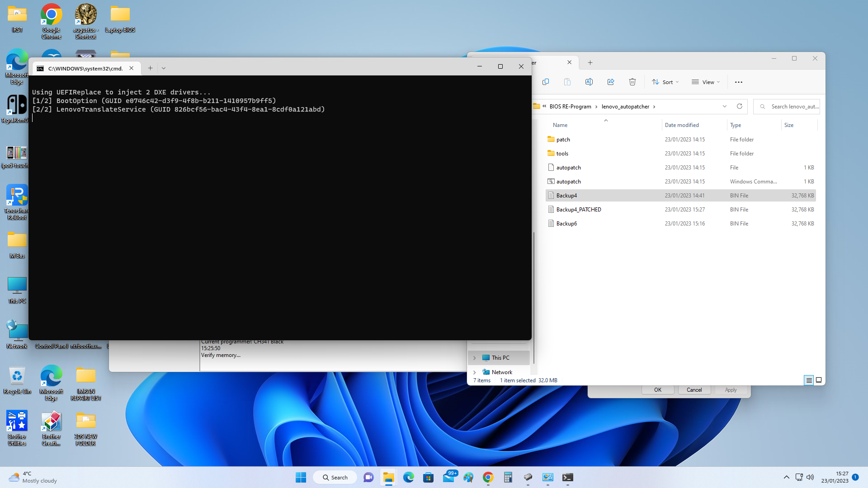Click the Cancel button in dialog
Image resolution: width=868 pixels, height=488 pixels.
[x=694, y=390]
